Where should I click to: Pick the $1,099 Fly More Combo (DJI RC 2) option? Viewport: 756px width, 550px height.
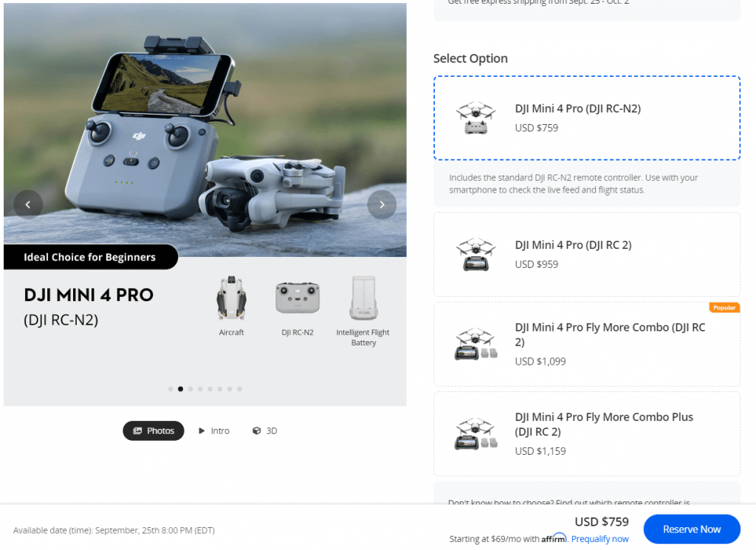click(587, 344)
